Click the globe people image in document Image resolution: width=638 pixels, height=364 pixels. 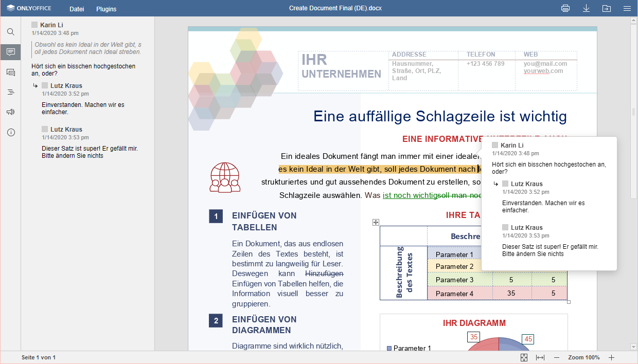(x=225, y=177)
